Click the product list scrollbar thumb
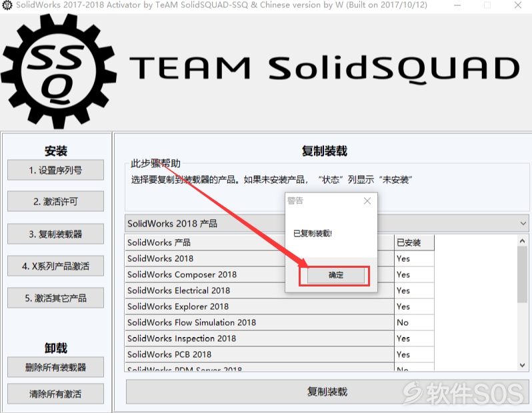This screenshot has width=532, height=413. click(x=522, y=274)
